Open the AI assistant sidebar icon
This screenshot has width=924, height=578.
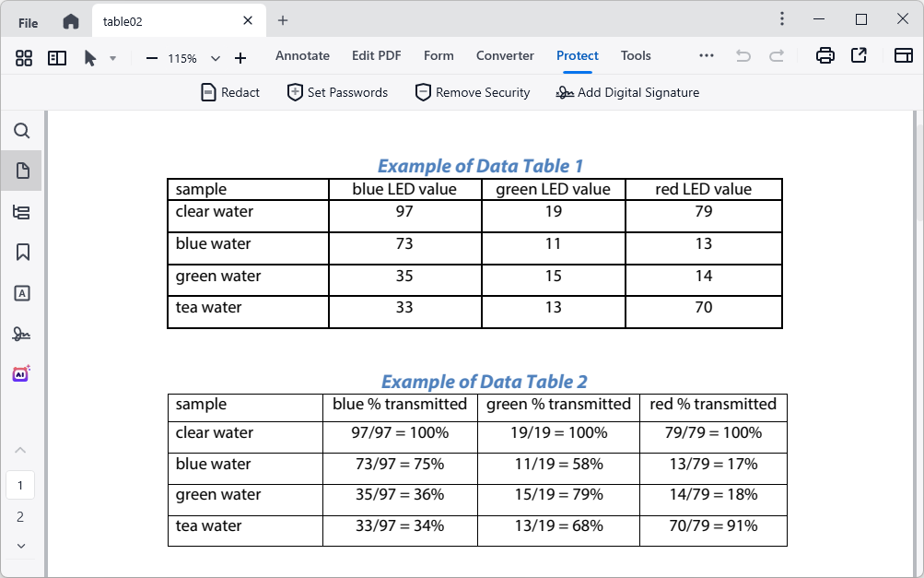(x=21, y=373)
